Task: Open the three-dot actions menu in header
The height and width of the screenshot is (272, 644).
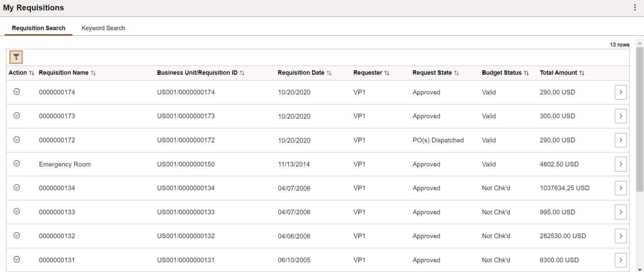Action: [635, 8]
